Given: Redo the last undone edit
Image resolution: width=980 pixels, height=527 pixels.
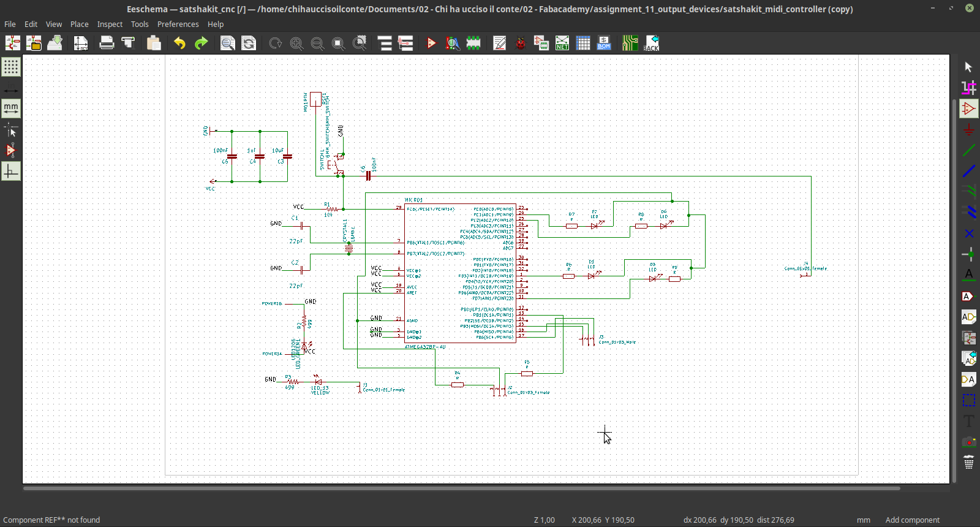Looking at the screenshot, I should click(x=201, y=43).
